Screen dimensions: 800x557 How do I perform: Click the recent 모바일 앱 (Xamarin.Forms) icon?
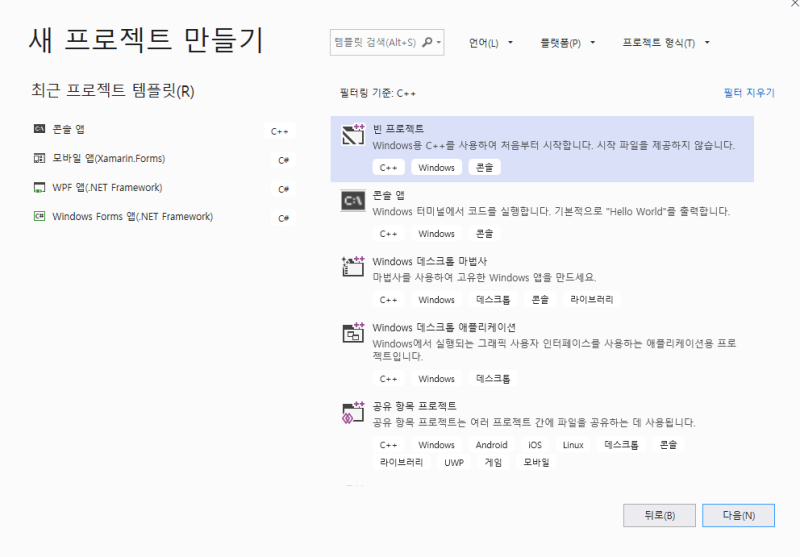pyautogui.click(x=39, y=158)
